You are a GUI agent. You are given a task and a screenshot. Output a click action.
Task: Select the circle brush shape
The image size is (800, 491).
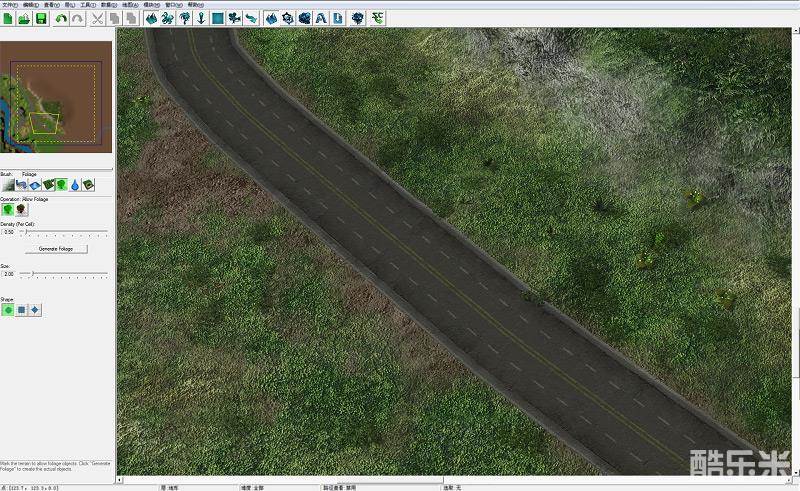click(x=8, y=310)
